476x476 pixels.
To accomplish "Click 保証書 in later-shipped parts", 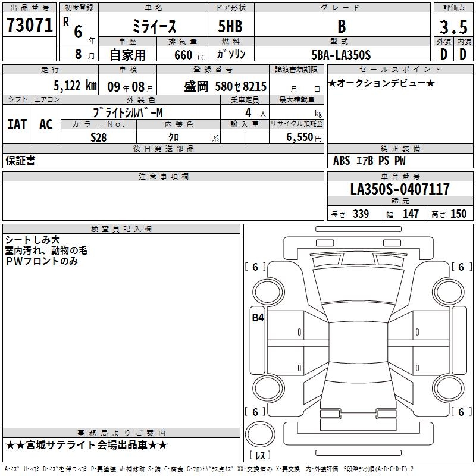I will pos(20,161).
